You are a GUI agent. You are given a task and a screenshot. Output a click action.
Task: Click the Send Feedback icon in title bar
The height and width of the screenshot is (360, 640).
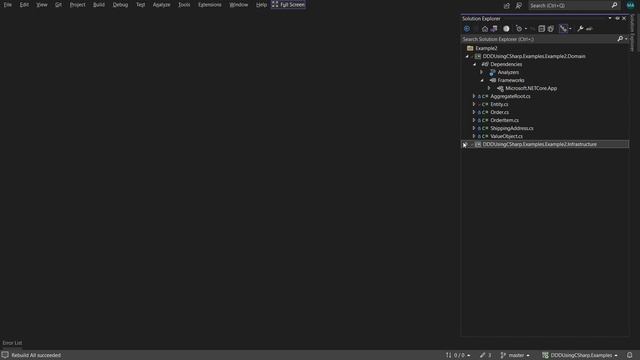point(519,6)
